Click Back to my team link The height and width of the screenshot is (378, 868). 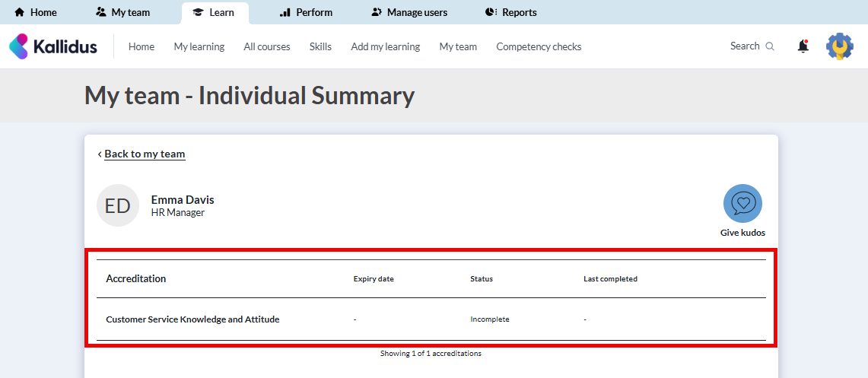[x=144, y=154]
